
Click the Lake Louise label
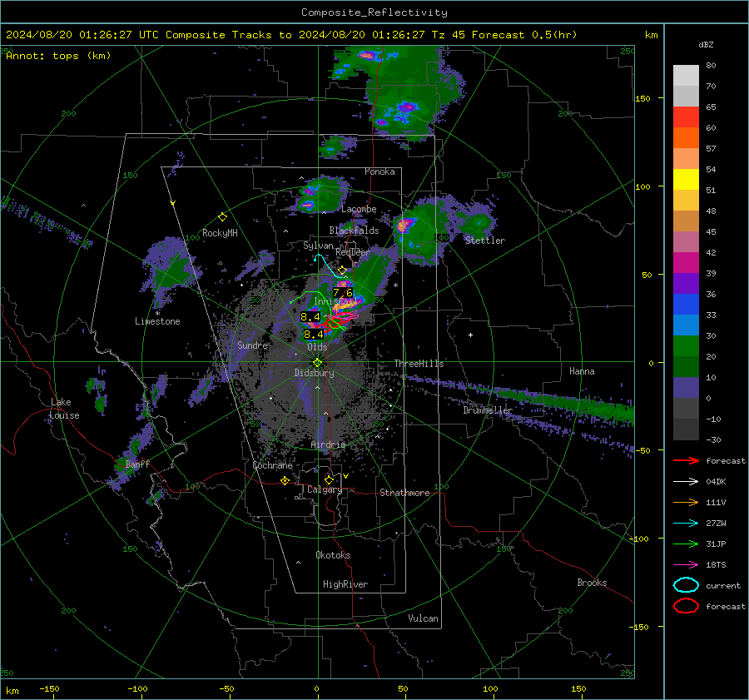[64, 409]
